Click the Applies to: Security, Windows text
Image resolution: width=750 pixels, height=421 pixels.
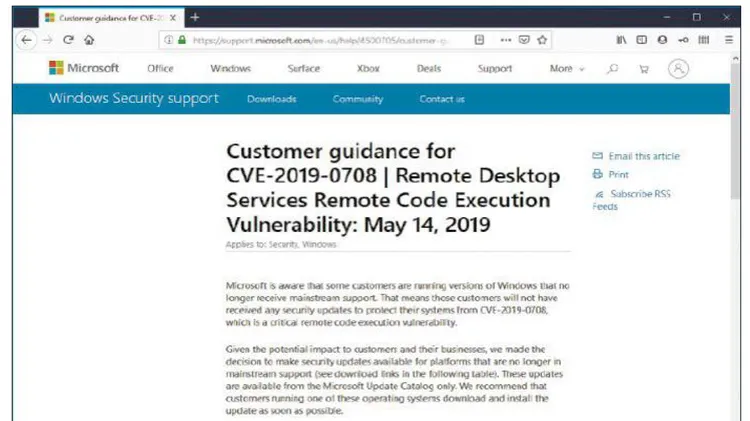click(281, 244)
